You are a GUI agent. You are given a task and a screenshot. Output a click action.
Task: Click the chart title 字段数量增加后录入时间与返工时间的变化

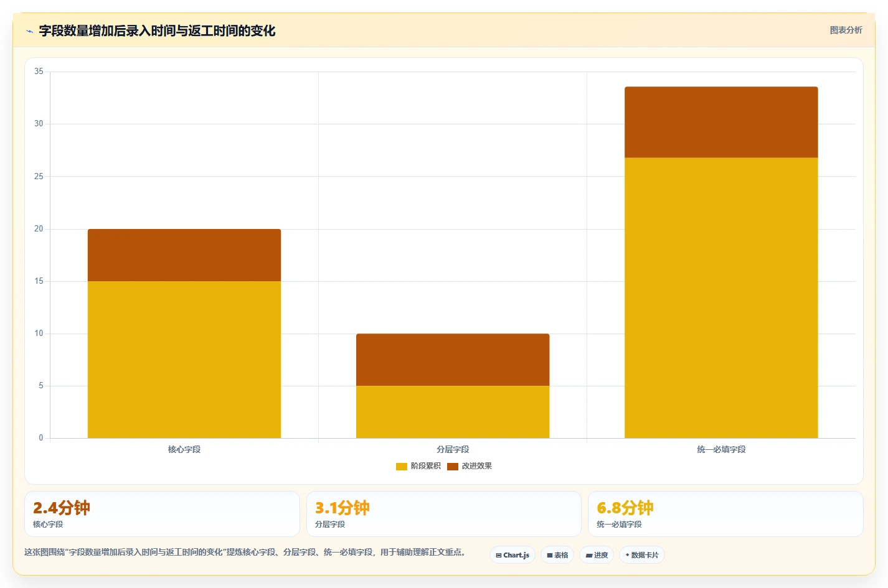[x=157, y=31]
